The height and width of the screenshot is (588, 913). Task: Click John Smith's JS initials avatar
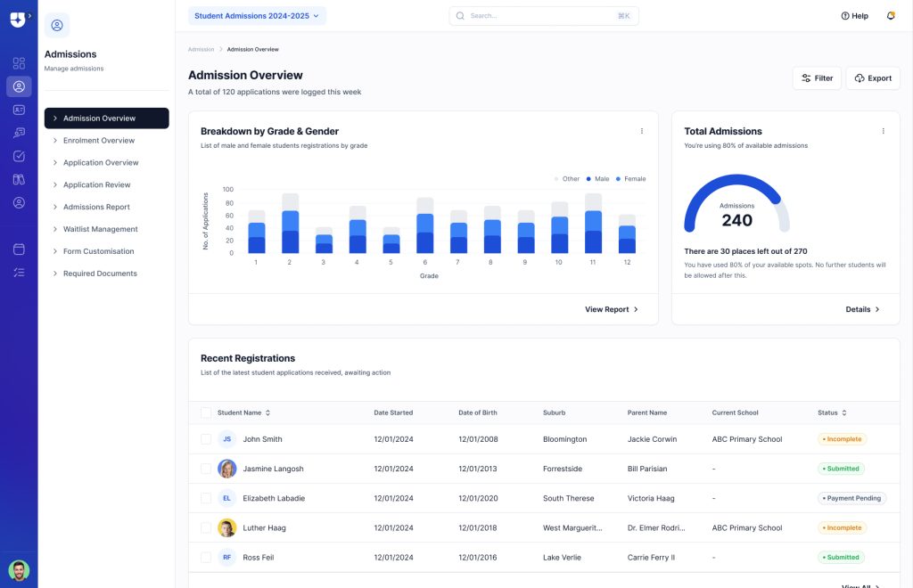[x=227, y=439]
